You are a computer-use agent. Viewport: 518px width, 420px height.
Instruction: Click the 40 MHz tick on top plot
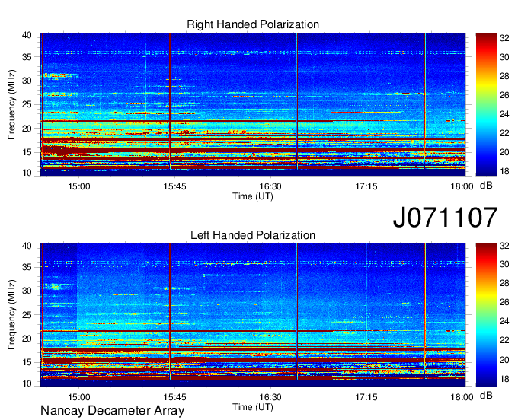pyautogui.click(x=27, y=35)
